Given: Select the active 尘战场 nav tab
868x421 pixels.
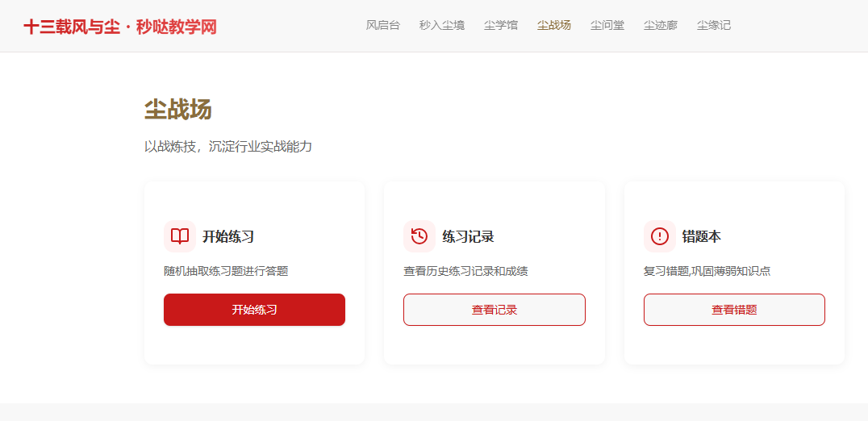Looking at the screenshot, I should click(554, 25).
